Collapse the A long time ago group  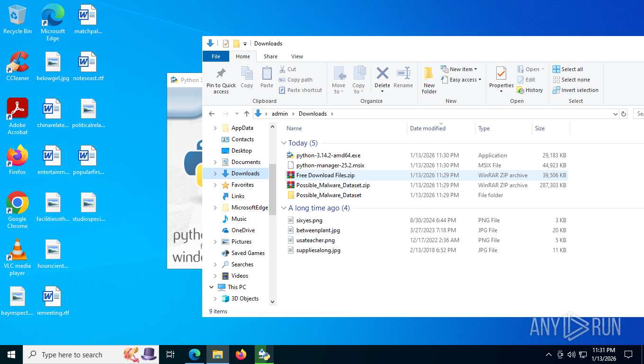pos(284,208)
